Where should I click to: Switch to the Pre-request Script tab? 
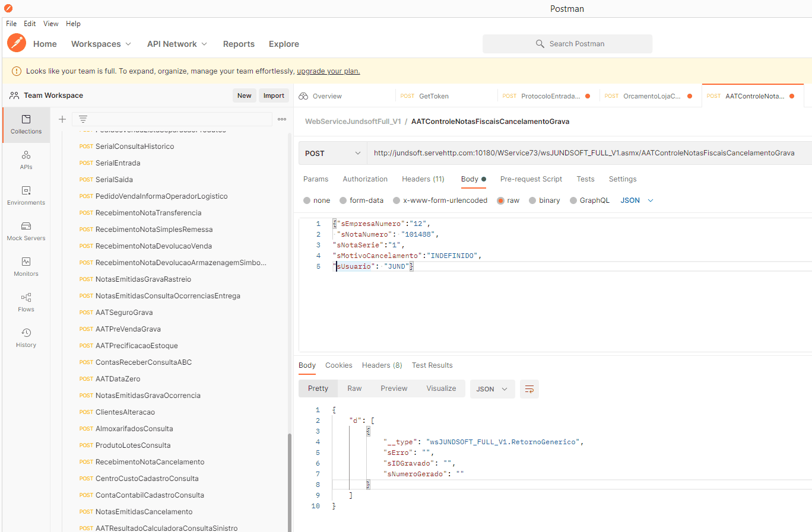click(531, 179)
